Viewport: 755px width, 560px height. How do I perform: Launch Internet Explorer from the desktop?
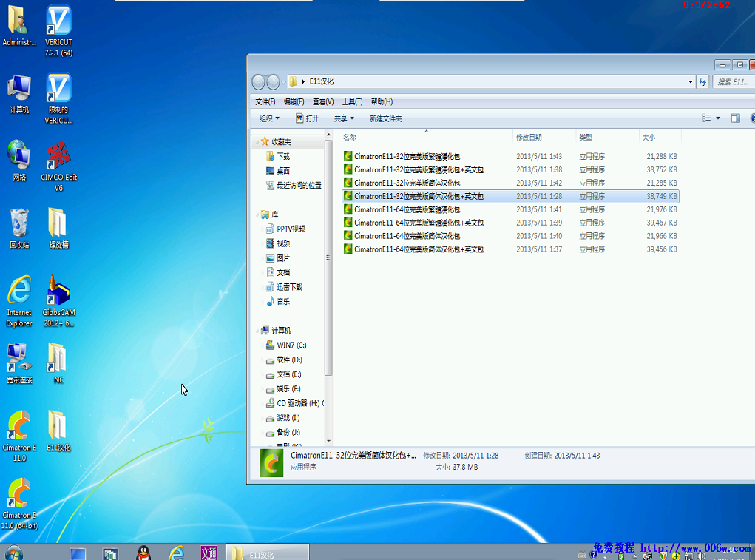[x=19, y=301]
